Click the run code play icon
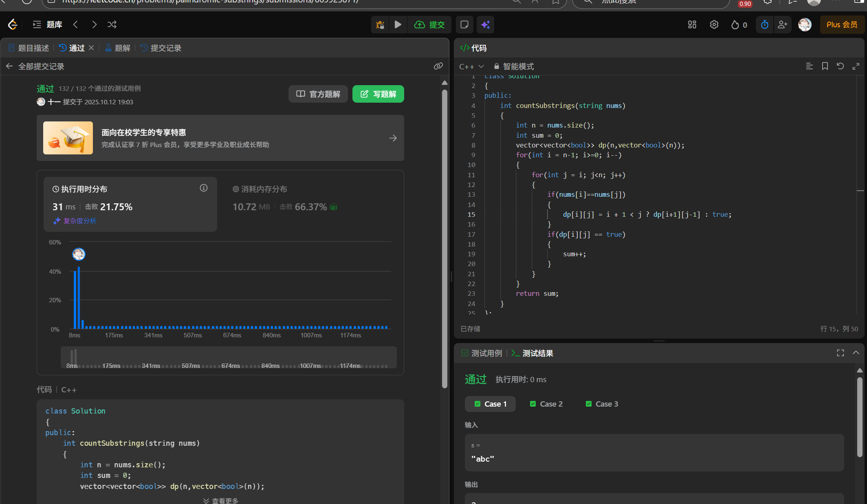This screenshot has height=504, width=867. pos(398,24)
